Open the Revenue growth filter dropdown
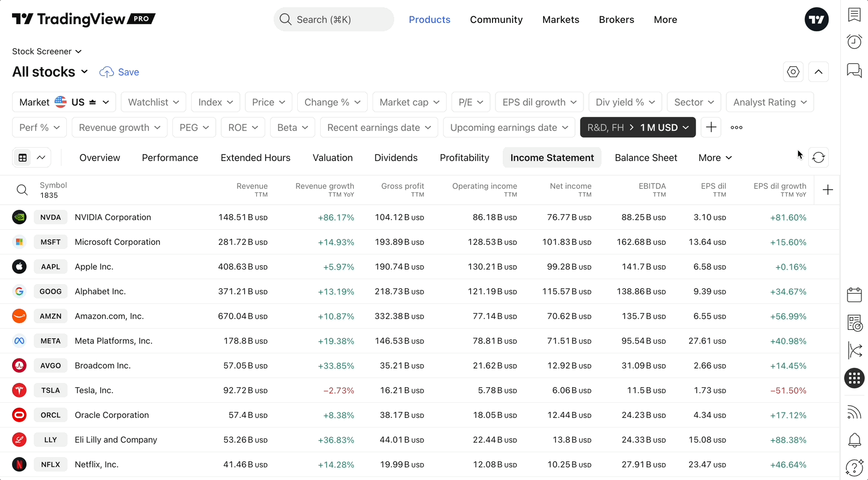 [x=119, y=127]
